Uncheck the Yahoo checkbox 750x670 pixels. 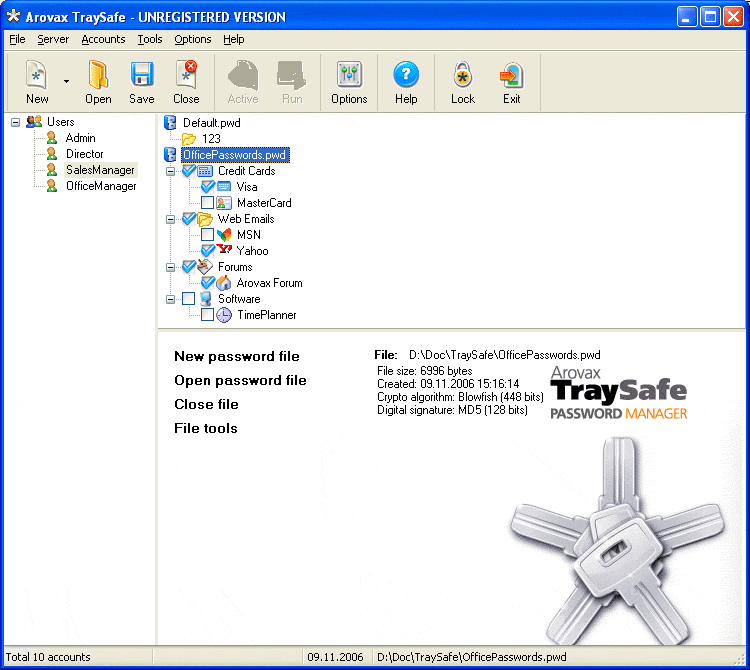208,251
